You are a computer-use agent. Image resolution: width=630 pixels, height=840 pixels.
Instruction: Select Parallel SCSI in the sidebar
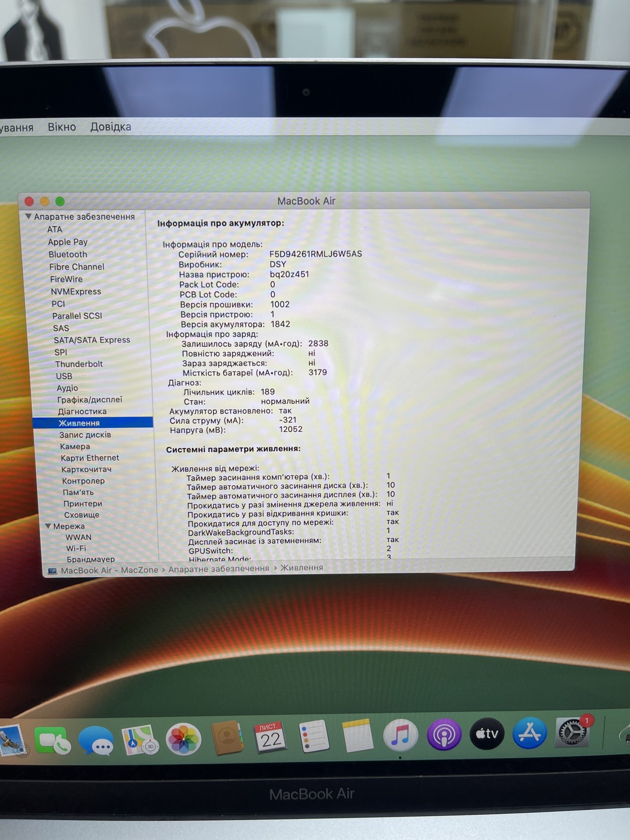click(x=77, y=316)
